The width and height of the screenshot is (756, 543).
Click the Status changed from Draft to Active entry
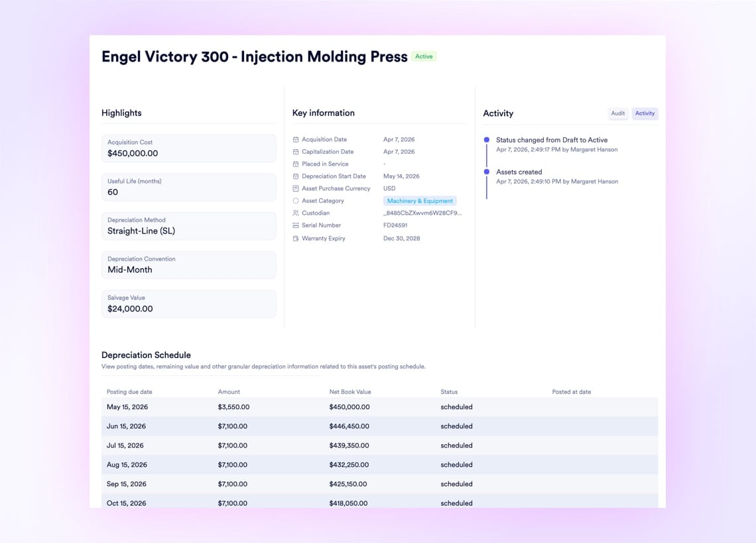click(552, 140)
